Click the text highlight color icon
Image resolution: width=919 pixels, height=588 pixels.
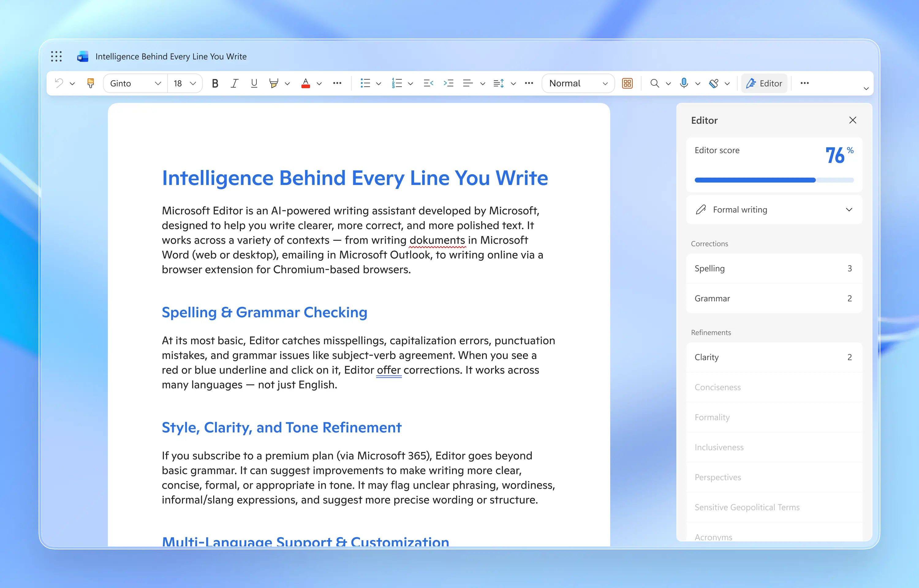(x=273, y=83)
